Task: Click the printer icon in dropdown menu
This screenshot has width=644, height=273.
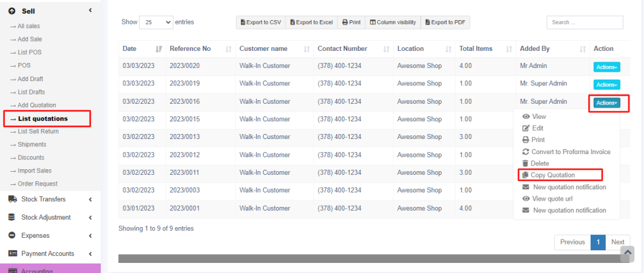Action: click(526, 140)
